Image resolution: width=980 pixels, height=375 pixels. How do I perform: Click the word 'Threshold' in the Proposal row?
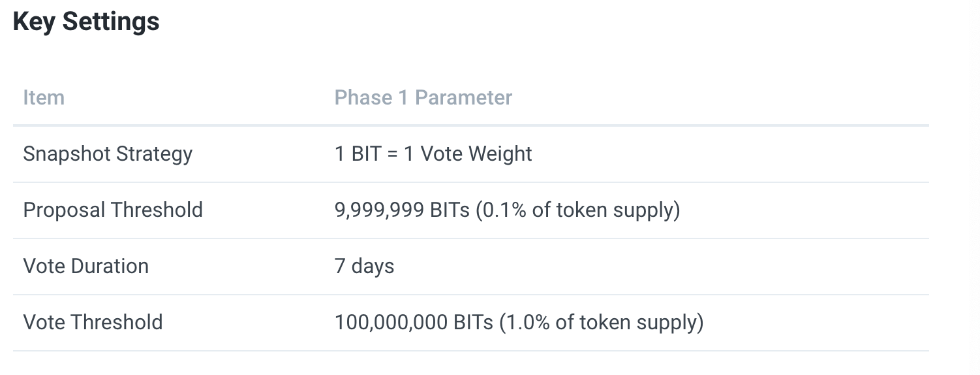point(157,210)
